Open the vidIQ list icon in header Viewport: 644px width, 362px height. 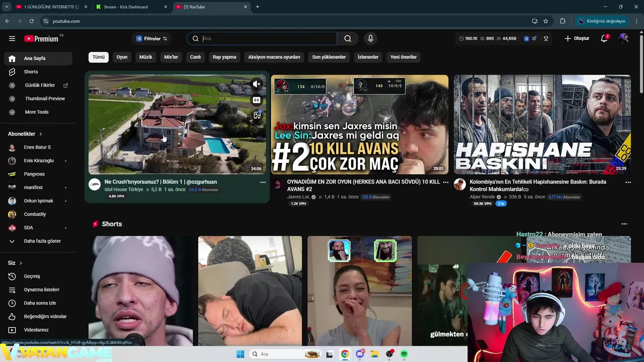pyautogui.click(x=534, y=39)
